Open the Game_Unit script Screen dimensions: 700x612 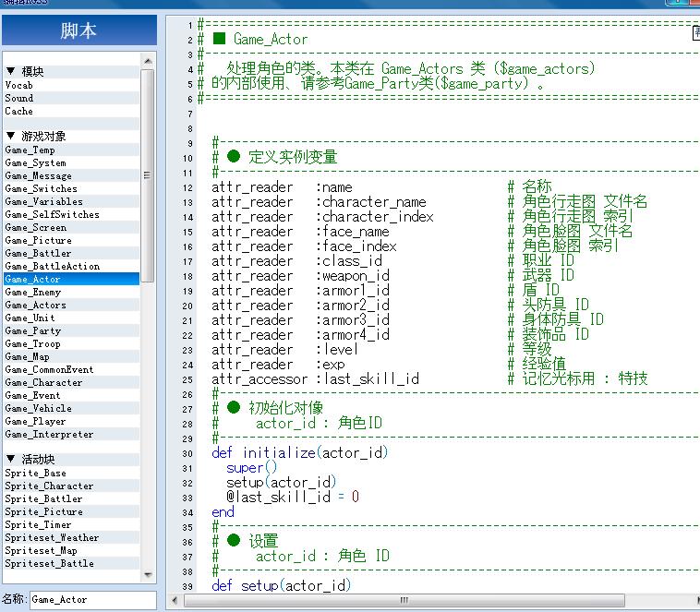coord(71,318)
